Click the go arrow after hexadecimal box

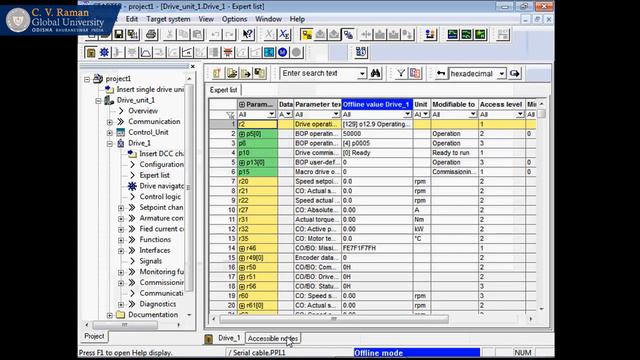515,73
